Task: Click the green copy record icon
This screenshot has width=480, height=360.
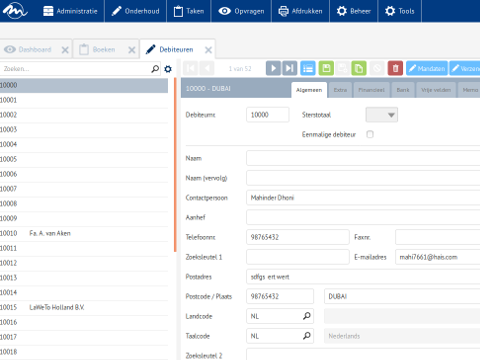Action: (x=359, y=68)
